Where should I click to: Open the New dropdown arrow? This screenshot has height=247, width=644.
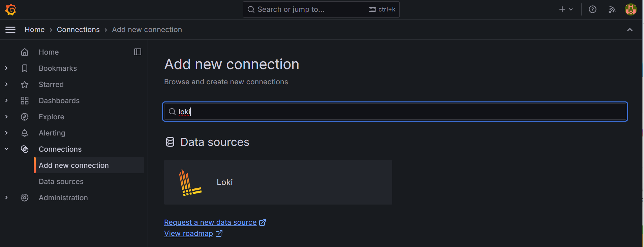click(x=571, y=9)
